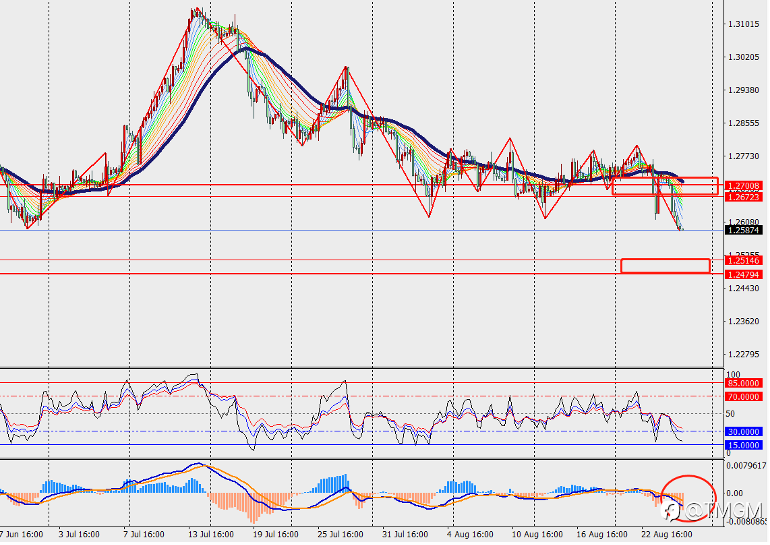Click the red 1.26723 level price tag
Viewport: 770px width, 545px height.
[744, 197]
